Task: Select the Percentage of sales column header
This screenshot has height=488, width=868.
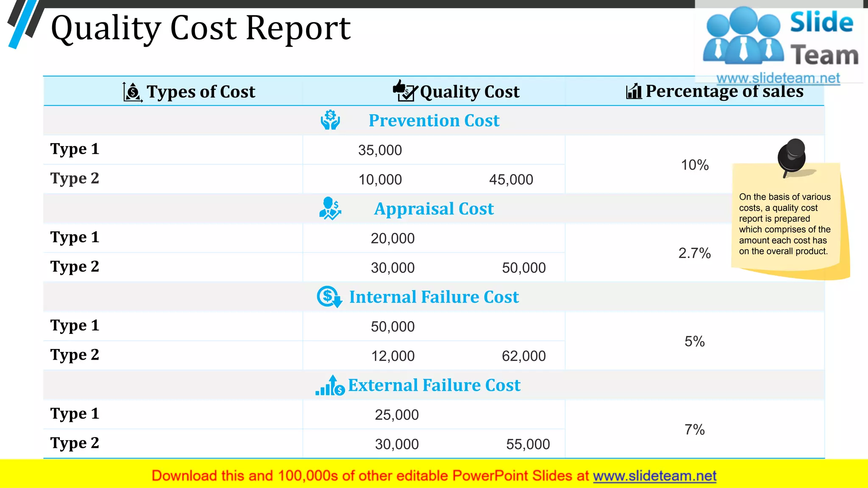Action: pyautogui.click(x=724, y=91)
